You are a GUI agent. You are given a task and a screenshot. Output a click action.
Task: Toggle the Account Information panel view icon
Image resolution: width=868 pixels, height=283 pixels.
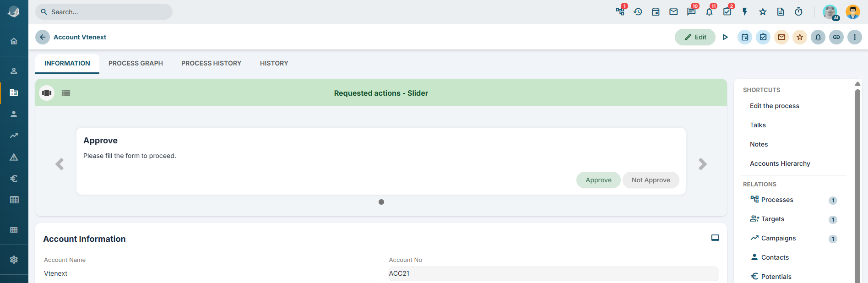pyautogui.click(x=715, y=238)
